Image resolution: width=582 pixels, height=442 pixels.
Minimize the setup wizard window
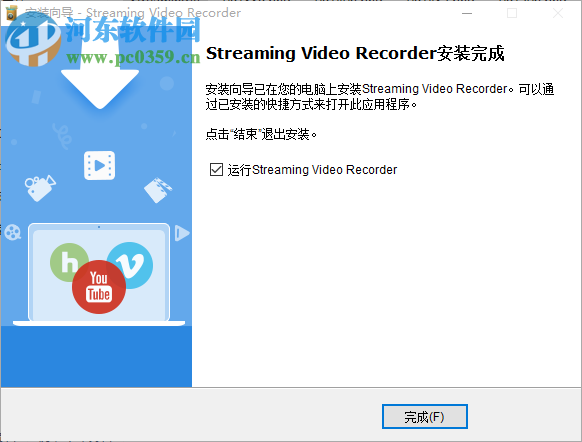[467, 13]
